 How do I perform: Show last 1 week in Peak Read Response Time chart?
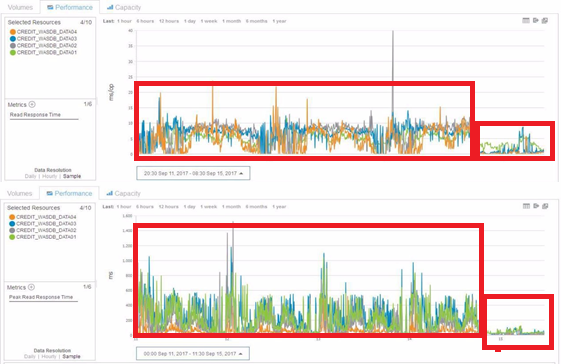(208, 207)
